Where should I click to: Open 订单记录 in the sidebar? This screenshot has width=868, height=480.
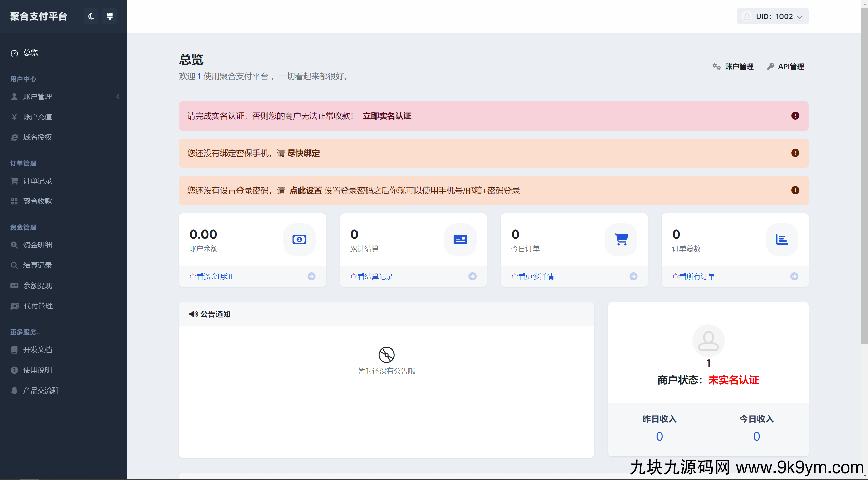click(37, 181)
